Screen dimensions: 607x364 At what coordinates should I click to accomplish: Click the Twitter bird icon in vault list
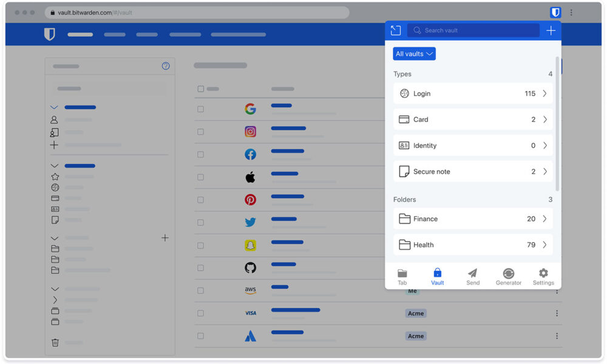tap(251, 223)
